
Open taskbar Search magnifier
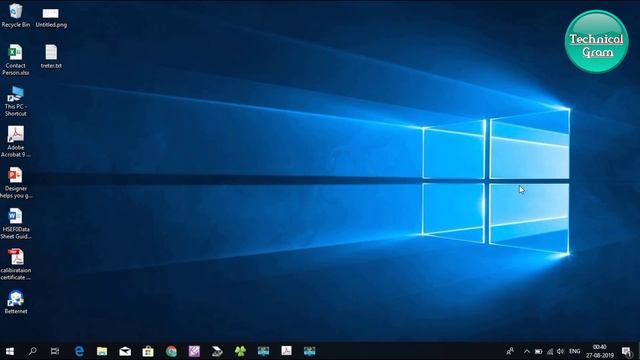coord(32,351)
